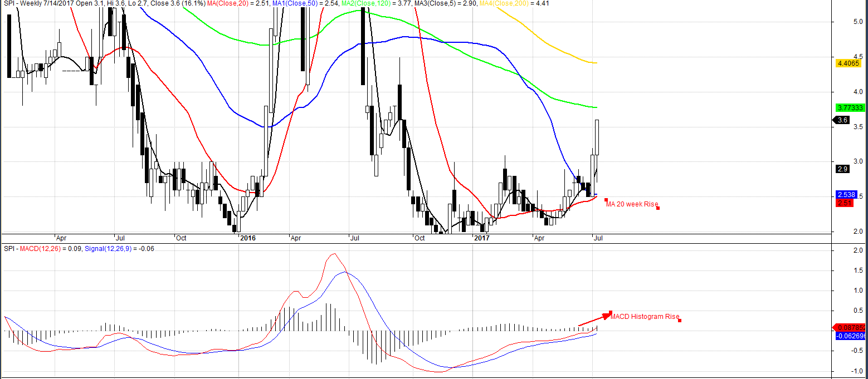
Task: Click the blue 2.538 price tag
Action: point(847,195)
